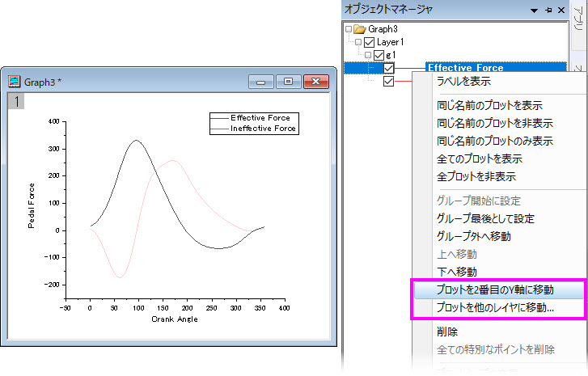The height and width of the screenshot is (376, 588).
Task: Minimize the Graph3 window
Action: [261, 82]
